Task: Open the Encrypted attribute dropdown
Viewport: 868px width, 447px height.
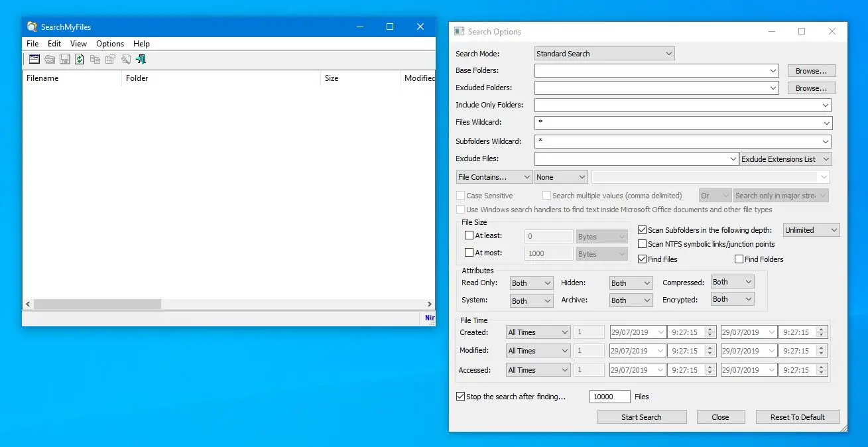Action: 732,299
